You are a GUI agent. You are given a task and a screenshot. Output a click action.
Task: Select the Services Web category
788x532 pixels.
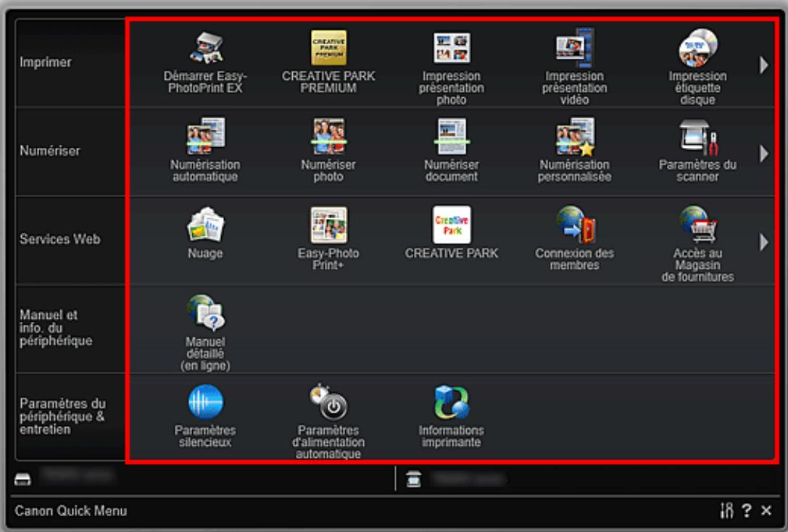71,239
